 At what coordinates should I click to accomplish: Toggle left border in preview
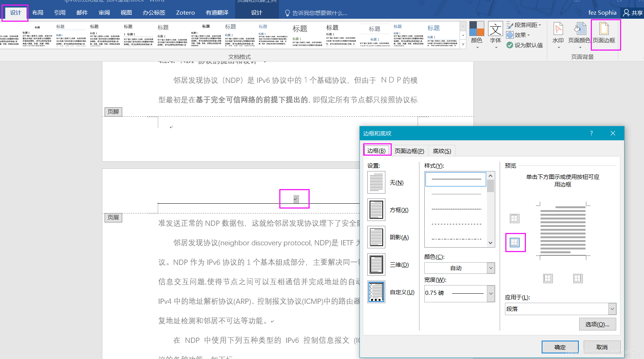(x=548, y=278)
